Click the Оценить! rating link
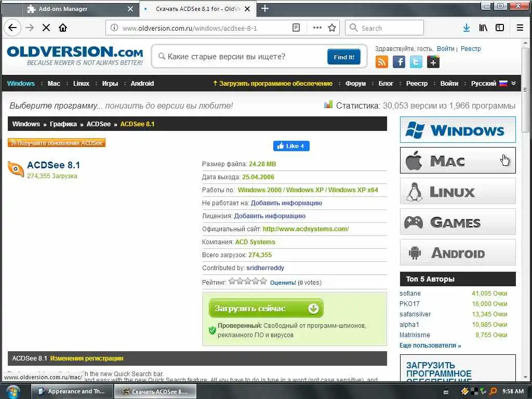 [283, 282]
